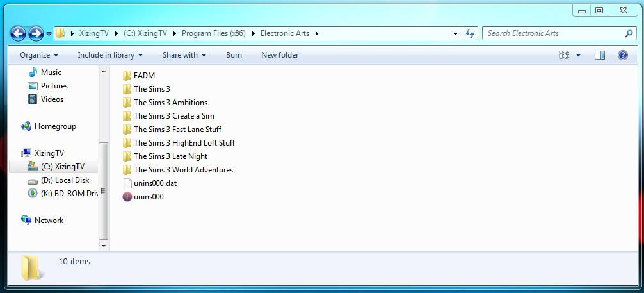Create a New folder
This screenshot has width=644, height=293.
(280, 55)
